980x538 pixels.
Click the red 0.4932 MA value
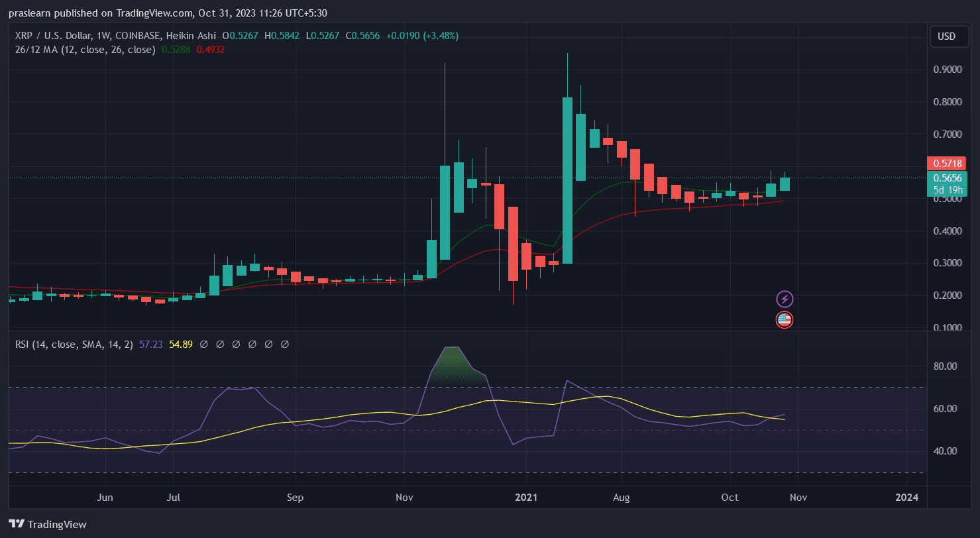(211, 50)
